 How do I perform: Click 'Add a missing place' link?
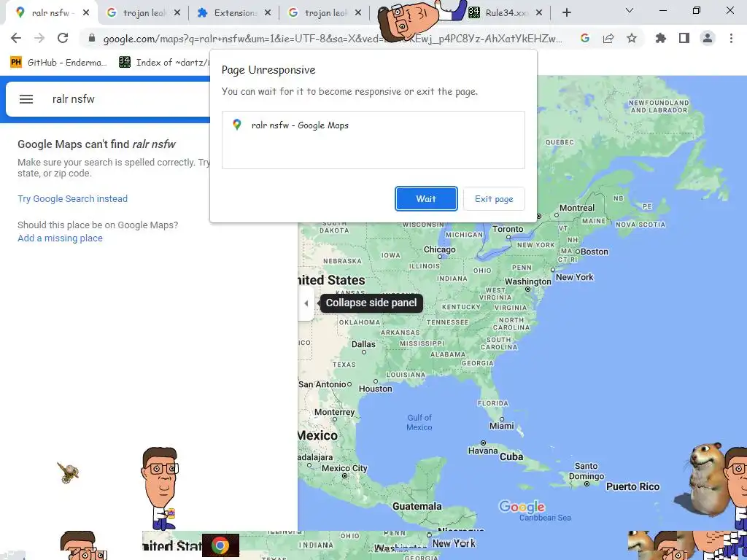pyautogui.click(x=60, y=238)
